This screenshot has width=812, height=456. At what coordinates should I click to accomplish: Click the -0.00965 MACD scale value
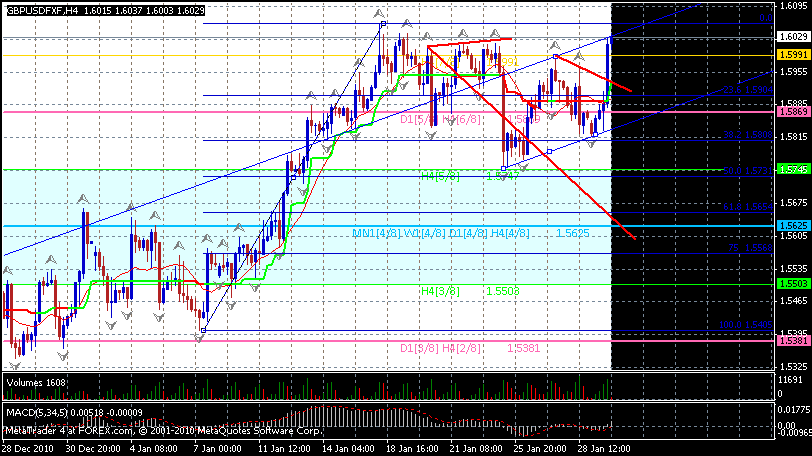tap(794, 432)
